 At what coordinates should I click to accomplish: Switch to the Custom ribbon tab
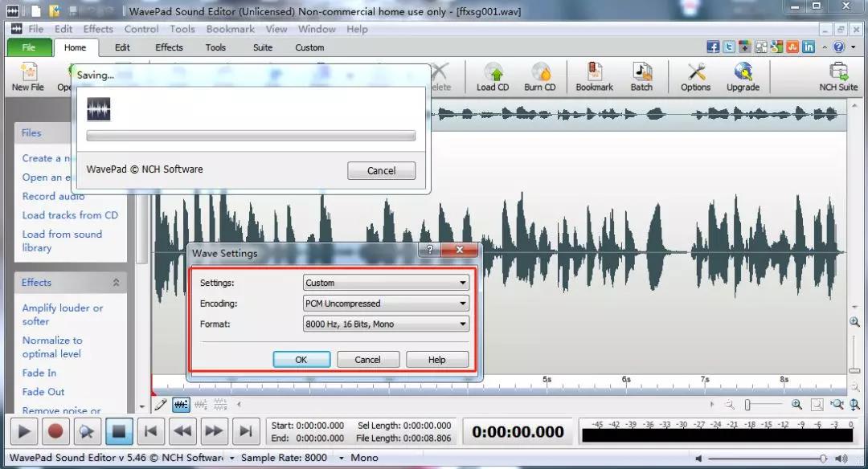(309, 47)
